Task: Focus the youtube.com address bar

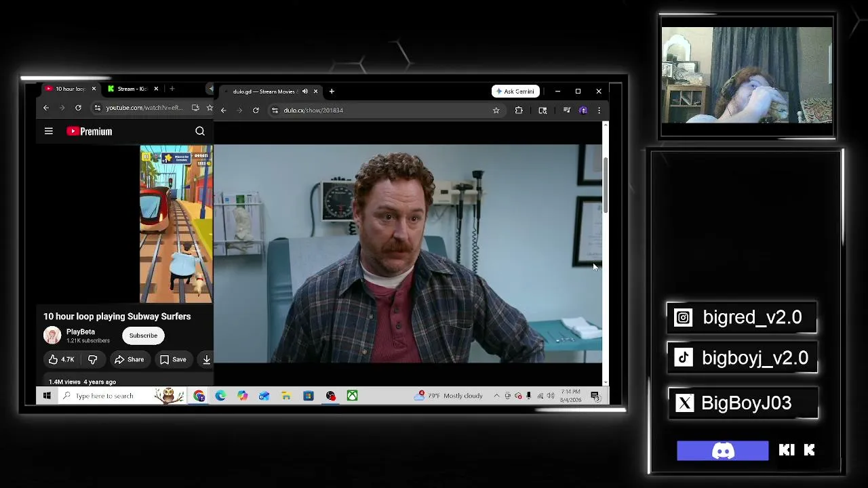Action: pos(144,108)
